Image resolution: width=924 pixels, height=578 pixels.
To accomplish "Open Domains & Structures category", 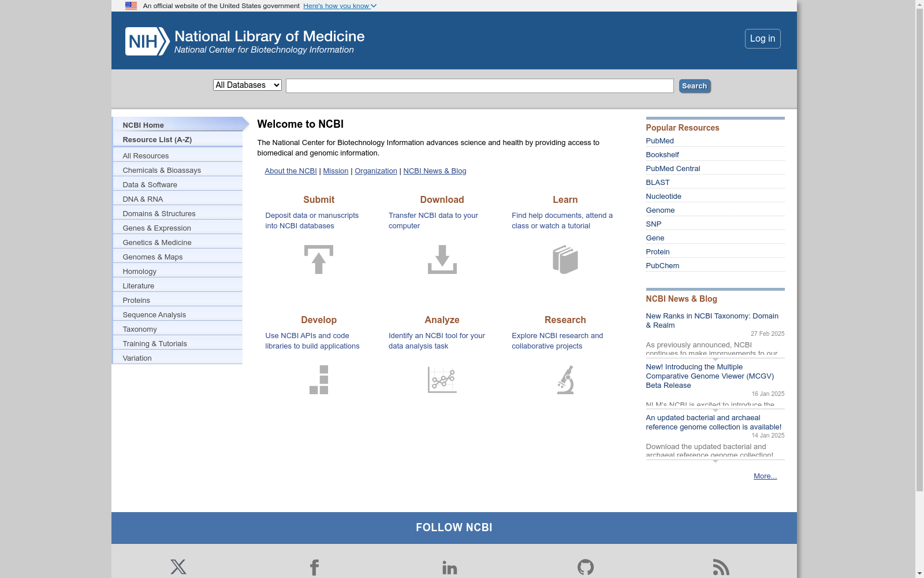I will point(178,213).
